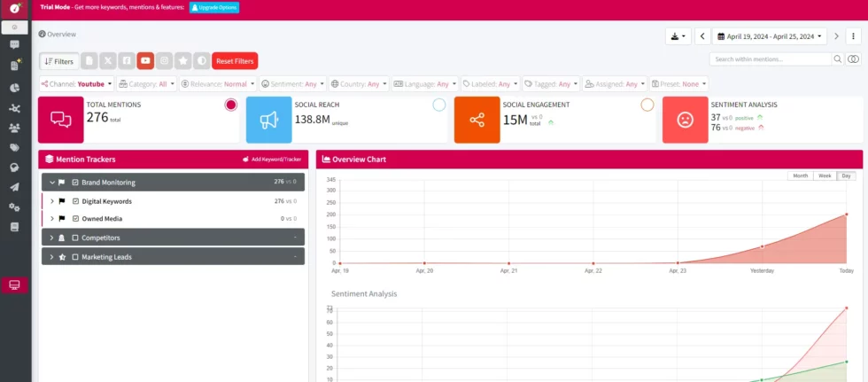The image size is (868, 382).
Task: Expand the Marketing Leads tracker group
Action: (x=51, y=257)
